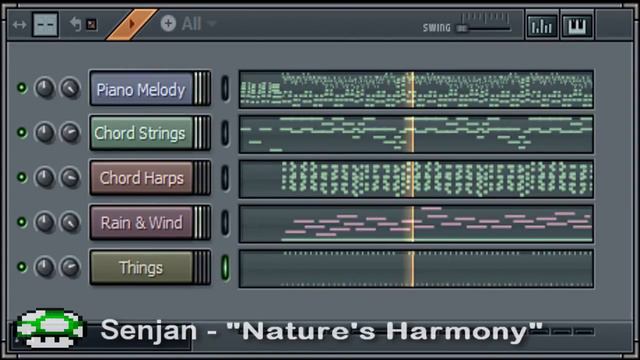Viewport: 640px width, 360px height.
Task: Open the Chord Strings channel button
Action: [141, 133]
